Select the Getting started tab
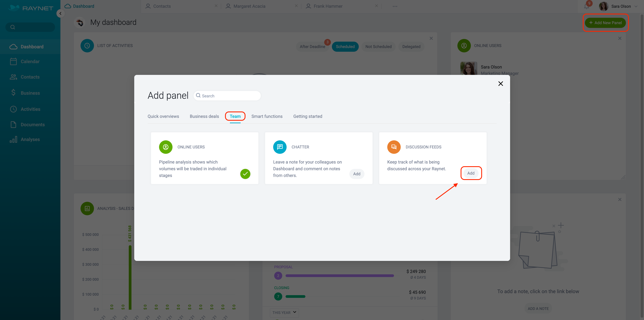Screen dimensions: 644x320 click(x=308, y=116)
